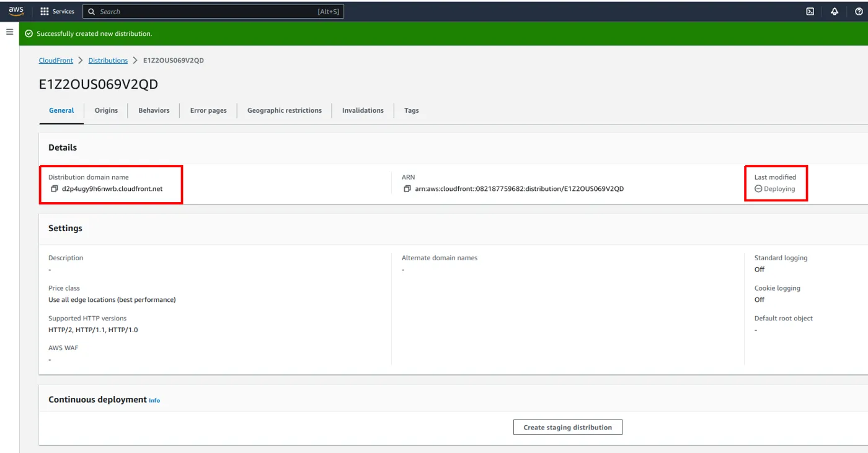Click the search magnifier icon

92,11
